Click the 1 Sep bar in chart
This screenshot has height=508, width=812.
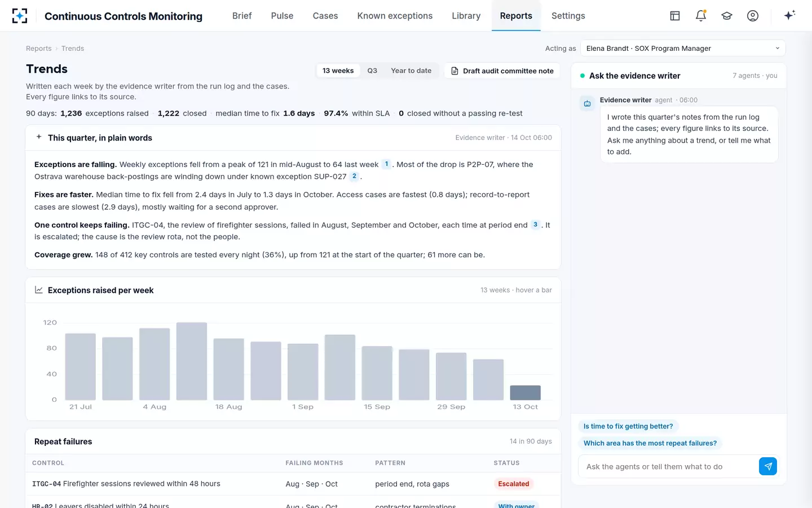[303, 372]
